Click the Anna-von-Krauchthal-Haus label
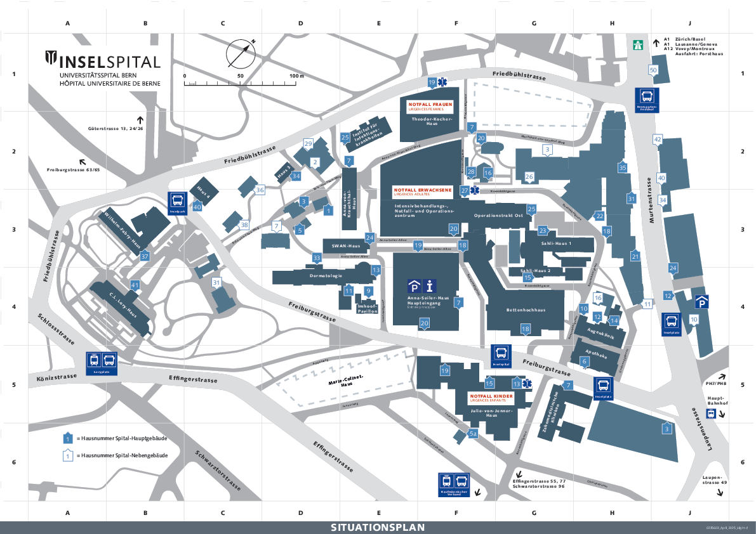 [349, 202]
